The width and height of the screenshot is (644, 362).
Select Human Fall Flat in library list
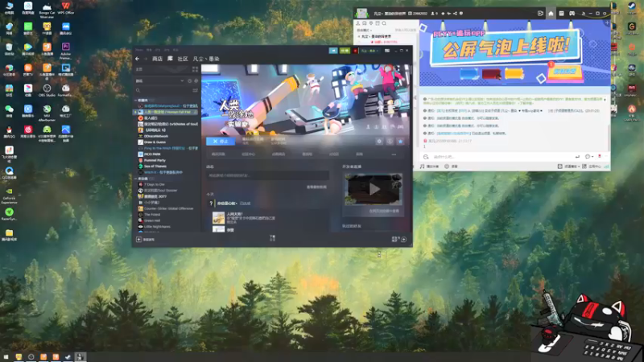[x=166, y=112]
